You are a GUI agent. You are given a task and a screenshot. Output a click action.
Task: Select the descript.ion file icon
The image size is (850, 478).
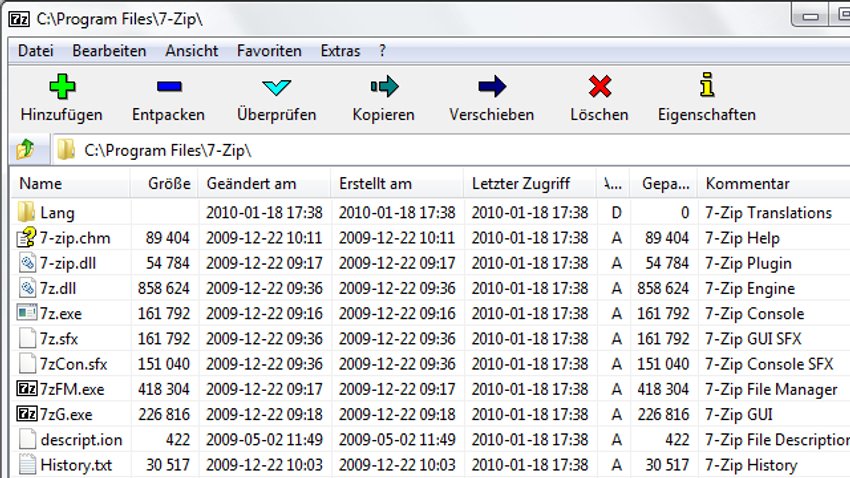coord(27,439)
